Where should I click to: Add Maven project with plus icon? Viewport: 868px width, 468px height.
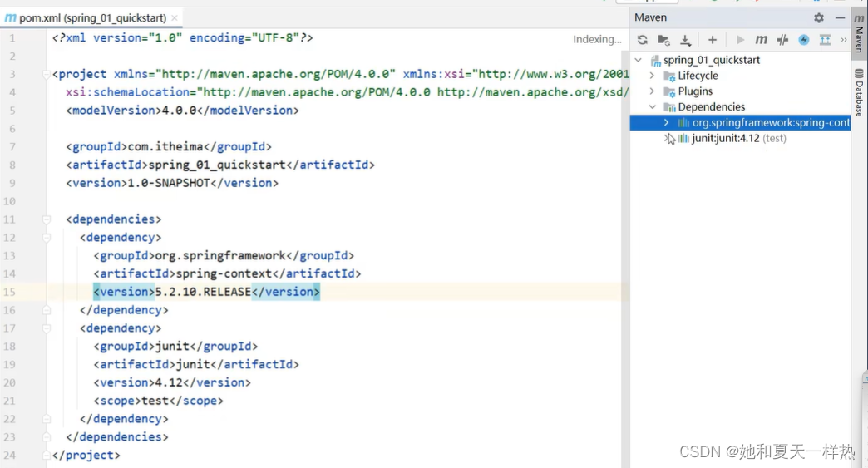coord(713,40)
